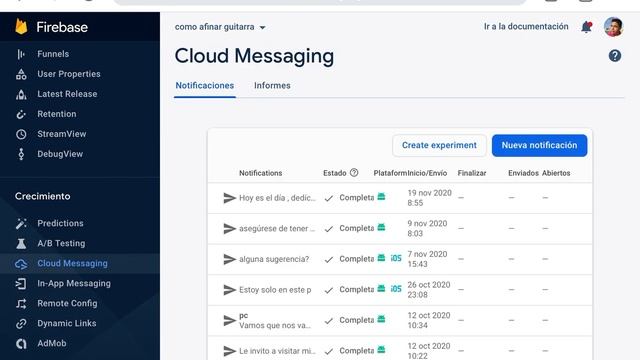Screen dimensions: 640x360
Task: Follow 'Ir a la documentación' link
Action: pyautogui.click(x=526, y=27)
